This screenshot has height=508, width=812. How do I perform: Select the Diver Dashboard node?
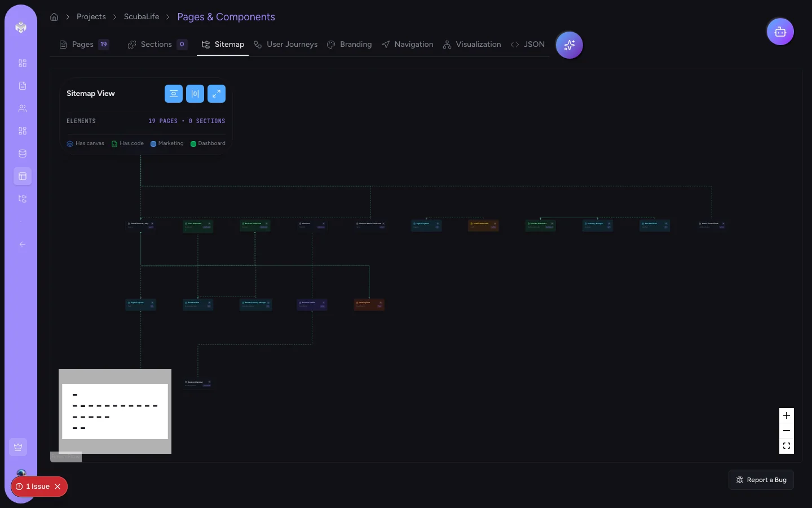(198, 225)
